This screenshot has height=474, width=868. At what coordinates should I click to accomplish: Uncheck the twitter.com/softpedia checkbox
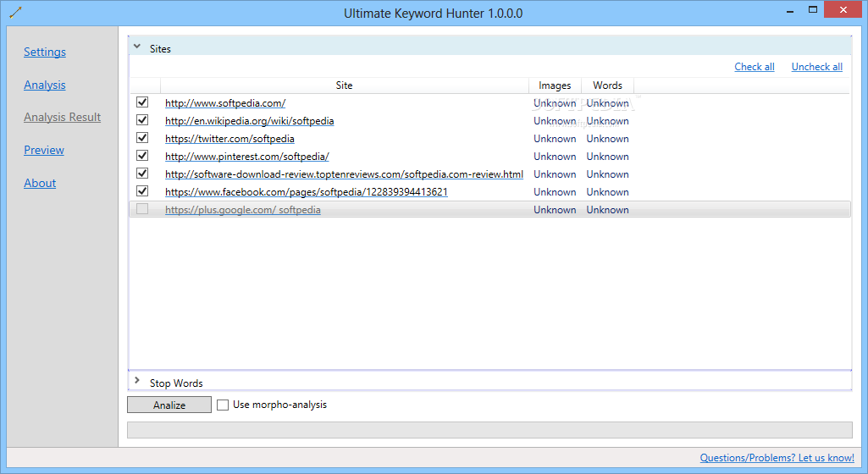point(142,138)
